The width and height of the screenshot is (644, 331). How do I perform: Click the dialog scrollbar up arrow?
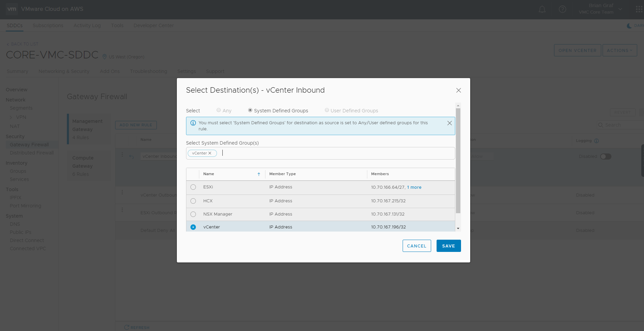458,106
